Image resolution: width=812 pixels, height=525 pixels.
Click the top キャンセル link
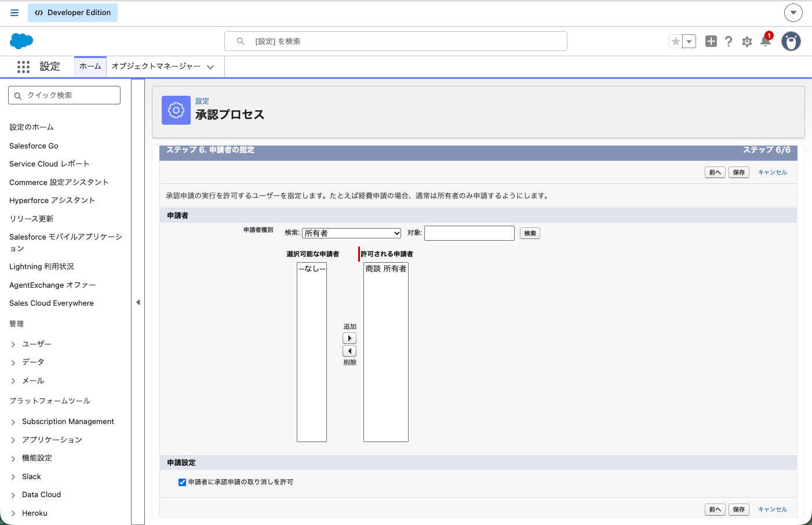coord(773,172)
